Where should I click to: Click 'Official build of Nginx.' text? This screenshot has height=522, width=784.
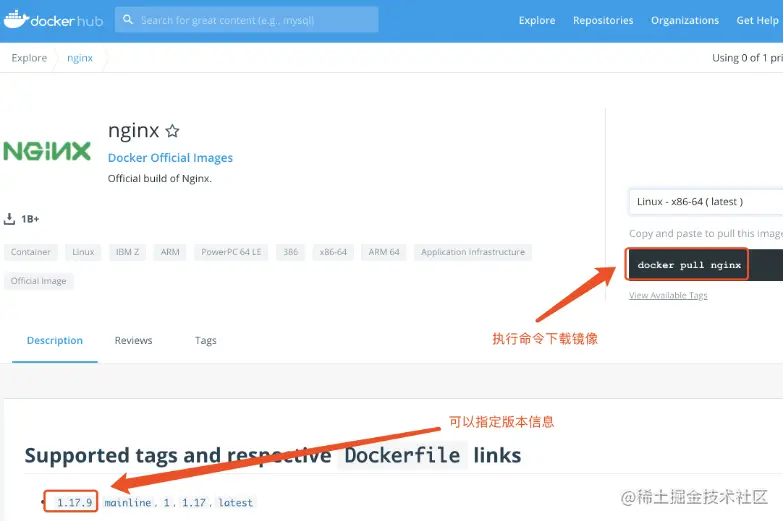(x=160, y=178)
